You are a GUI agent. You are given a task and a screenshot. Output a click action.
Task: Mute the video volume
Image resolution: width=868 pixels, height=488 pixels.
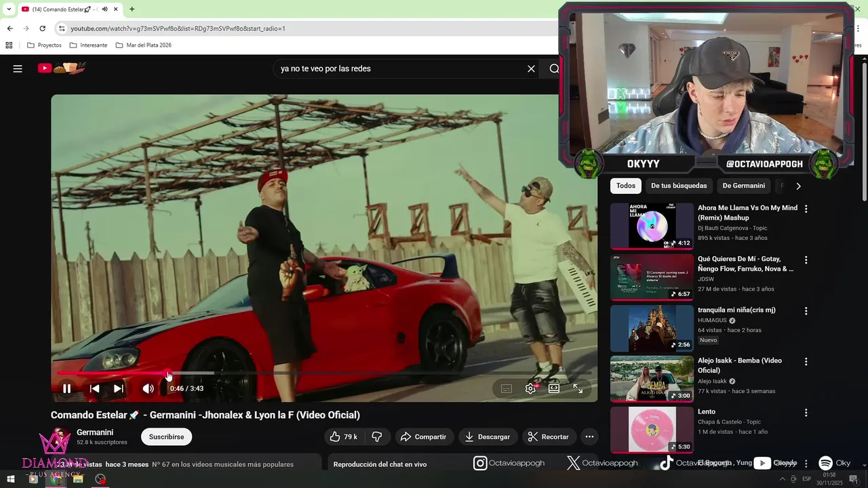[148, 388]
